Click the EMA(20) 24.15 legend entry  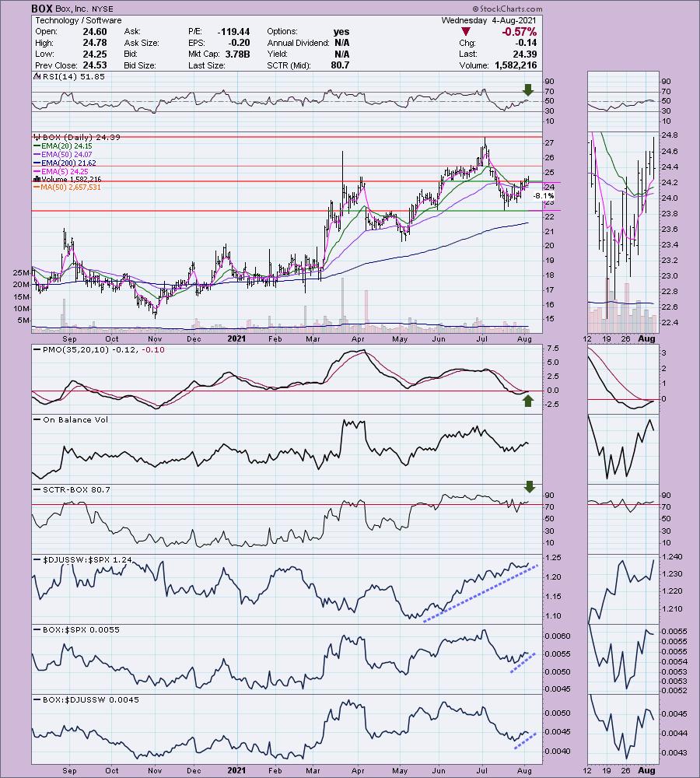click(x=66, y=146)
